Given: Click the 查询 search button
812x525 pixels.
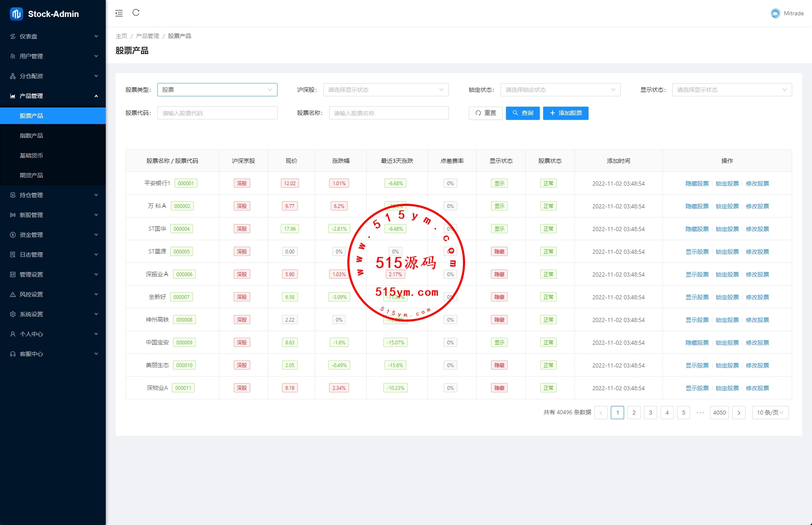Looking at the screenshot, I should point(522,113).
